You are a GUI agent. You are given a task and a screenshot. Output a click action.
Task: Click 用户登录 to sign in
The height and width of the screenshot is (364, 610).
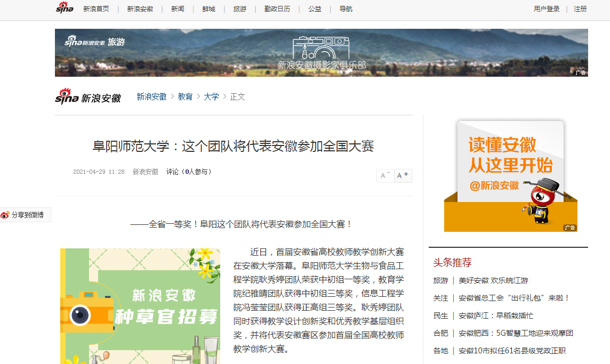547,9
